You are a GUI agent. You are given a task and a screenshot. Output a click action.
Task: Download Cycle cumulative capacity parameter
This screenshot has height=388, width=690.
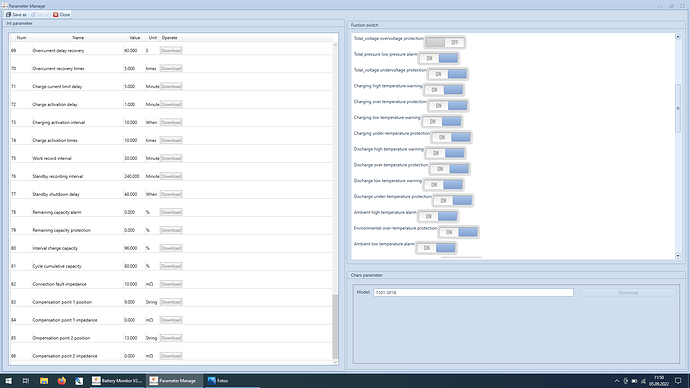171,266
